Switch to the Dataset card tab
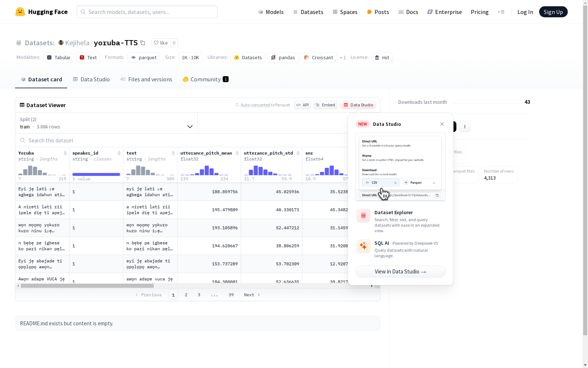This screenshot has width=588, height=368. pos(41,79)
